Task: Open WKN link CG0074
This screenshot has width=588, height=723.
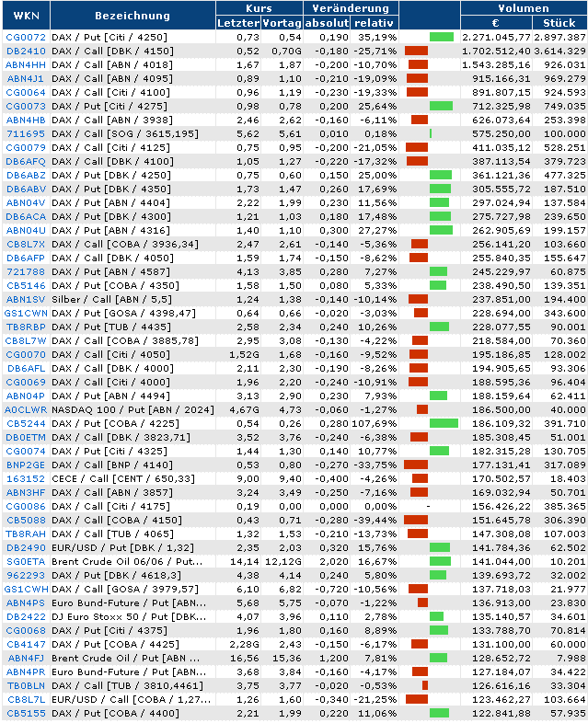Action: [x=26, y=452]
